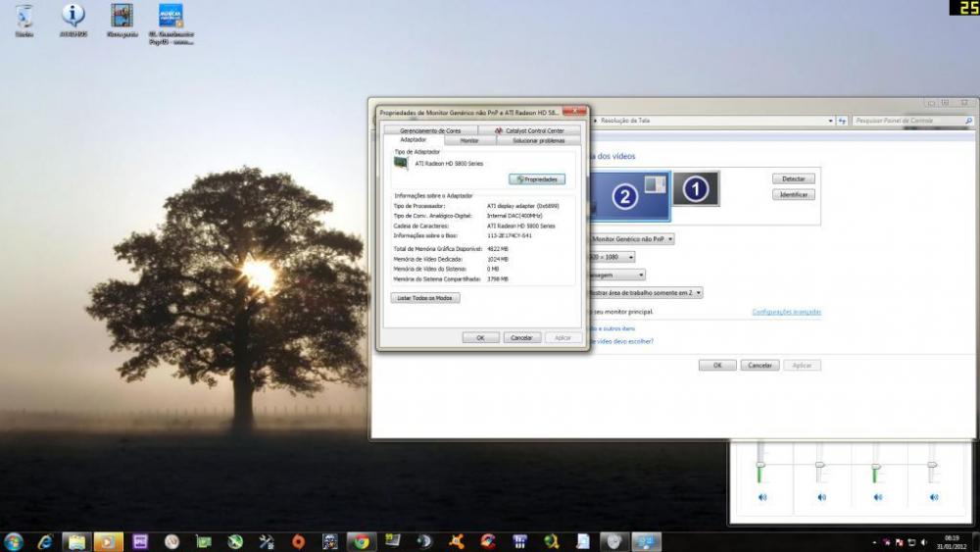
Task: Click the adapter Propriedades button
Action: pyautogui.click(x=537, y=179)
